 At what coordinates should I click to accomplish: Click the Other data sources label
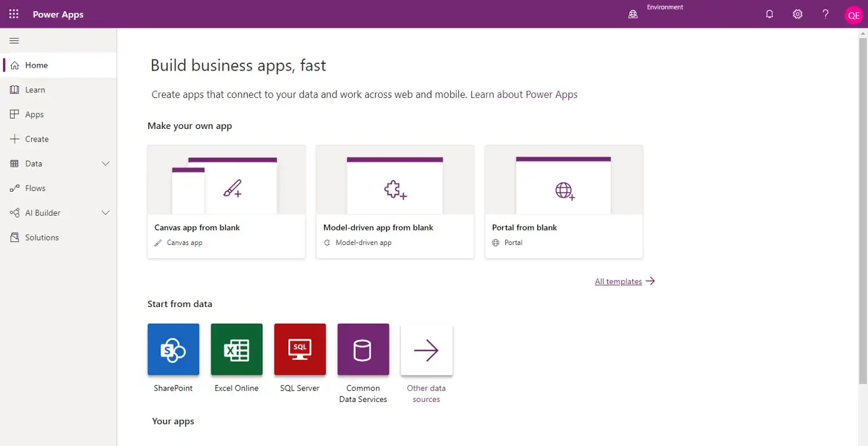[427, 394]
